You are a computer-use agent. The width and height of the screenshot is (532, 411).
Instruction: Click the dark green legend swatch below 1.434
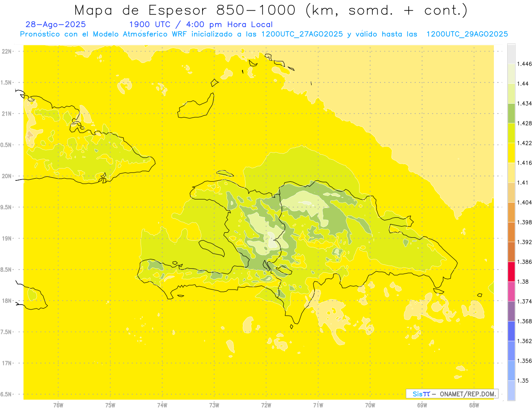pyautogui.click(x=511, y=113)
